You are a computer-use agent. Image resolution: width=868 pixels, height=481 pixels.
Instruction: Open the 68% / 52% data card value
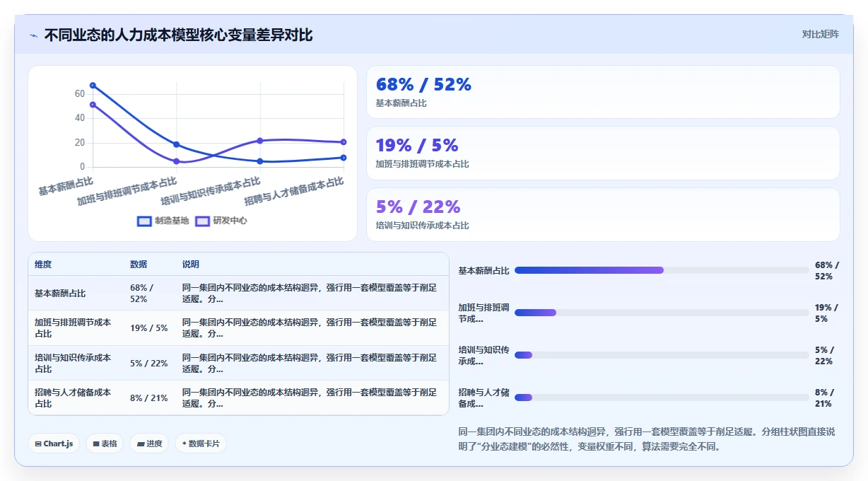click(423, 85)
